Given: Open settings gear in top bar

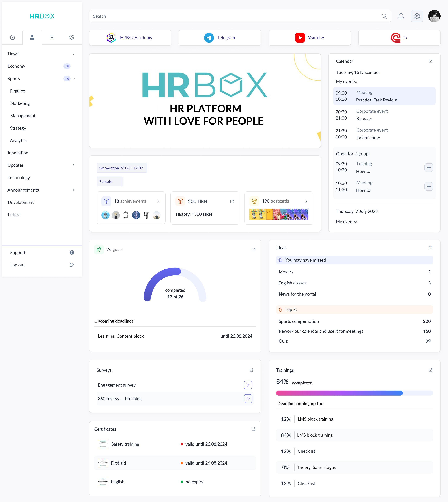Looking at the screenshot, I should (x=417, y=16).
